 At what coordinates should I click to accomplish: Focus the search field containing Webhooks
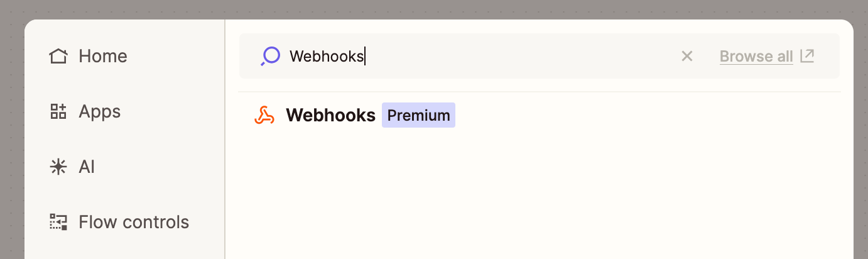tap(477, 57)
